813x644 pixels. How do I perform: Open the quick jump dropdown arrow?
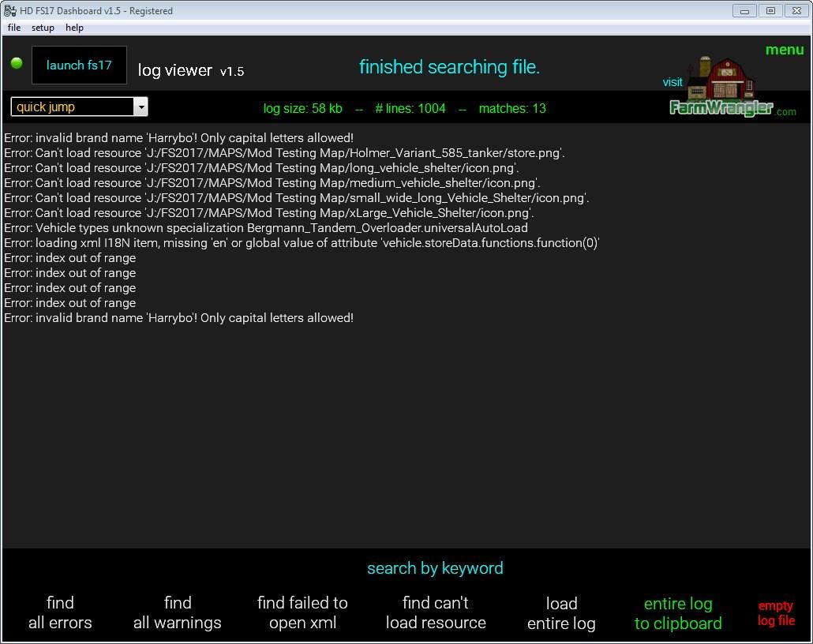(x=140, y=107)
